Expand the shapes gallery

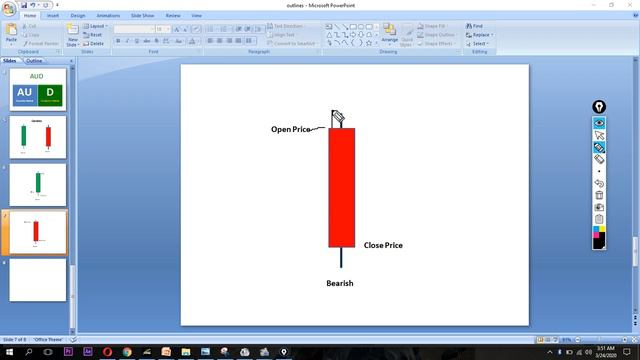pos(377,43)
